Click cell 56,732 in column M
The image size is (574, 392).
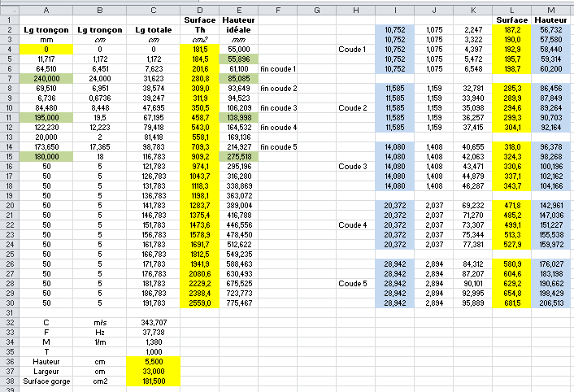(552, 29)
